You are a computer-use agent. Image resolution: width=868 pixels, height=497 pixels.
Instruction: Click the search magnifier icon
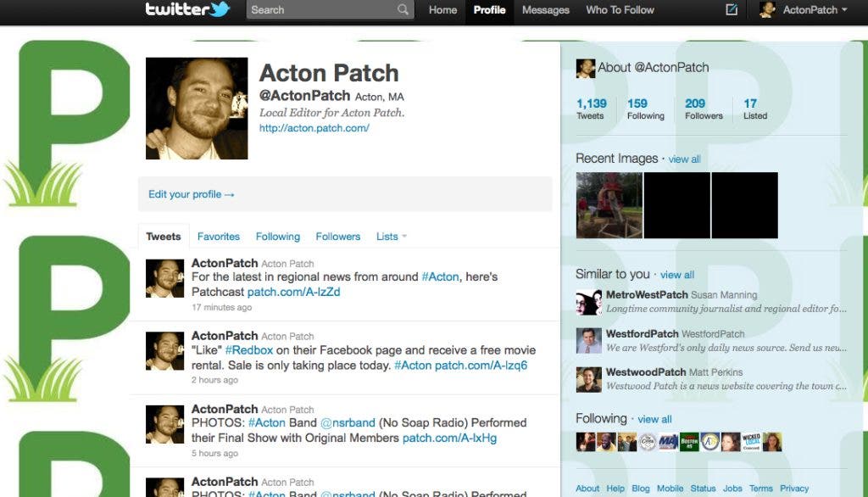403,9
